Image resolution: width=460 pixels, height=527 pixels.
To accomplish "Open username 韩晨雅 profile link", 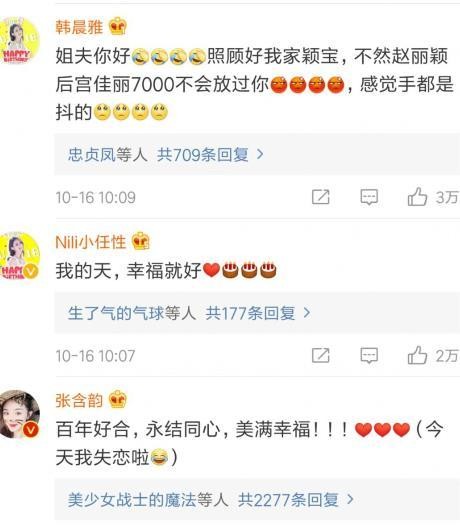I will [x=79, y=27].
